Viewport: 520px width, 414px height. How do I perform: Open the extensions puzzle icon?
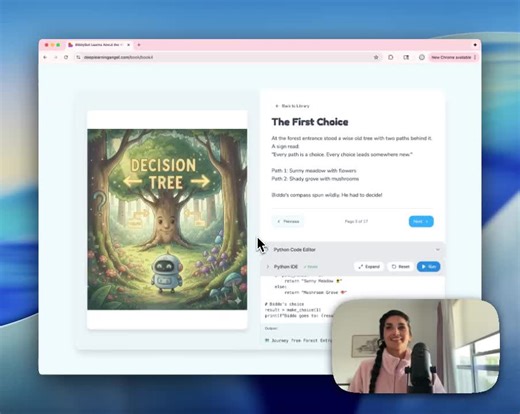(x=391, y=57)
